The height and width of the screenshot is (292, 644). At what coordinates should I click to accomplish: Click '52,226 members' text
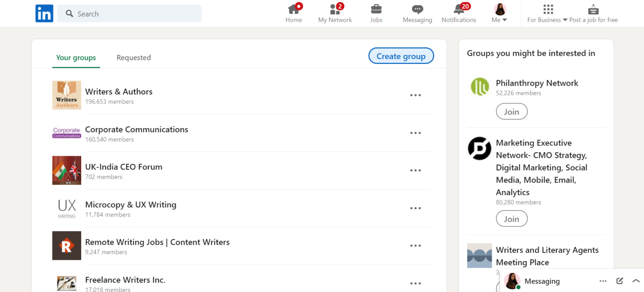click(518, 93)
